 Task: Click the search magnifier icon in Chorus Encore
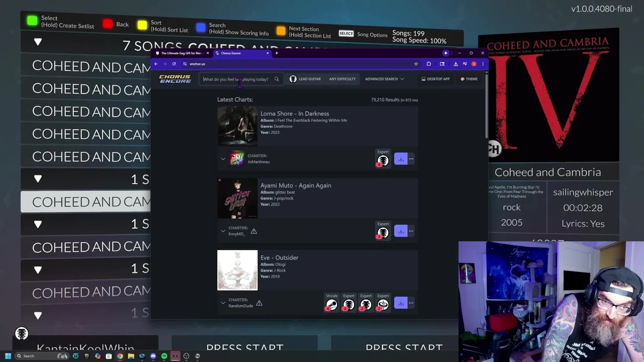276,79
